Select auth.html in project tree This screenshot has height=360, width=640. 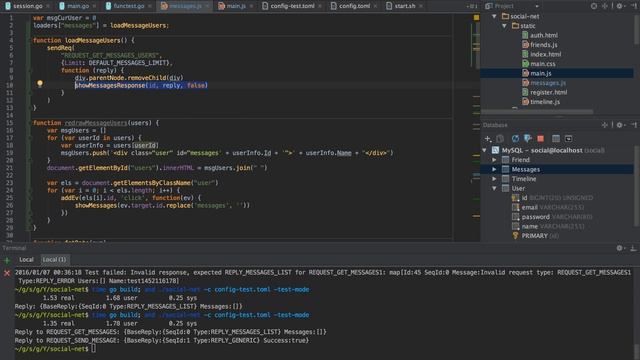(x=540, y=35)
